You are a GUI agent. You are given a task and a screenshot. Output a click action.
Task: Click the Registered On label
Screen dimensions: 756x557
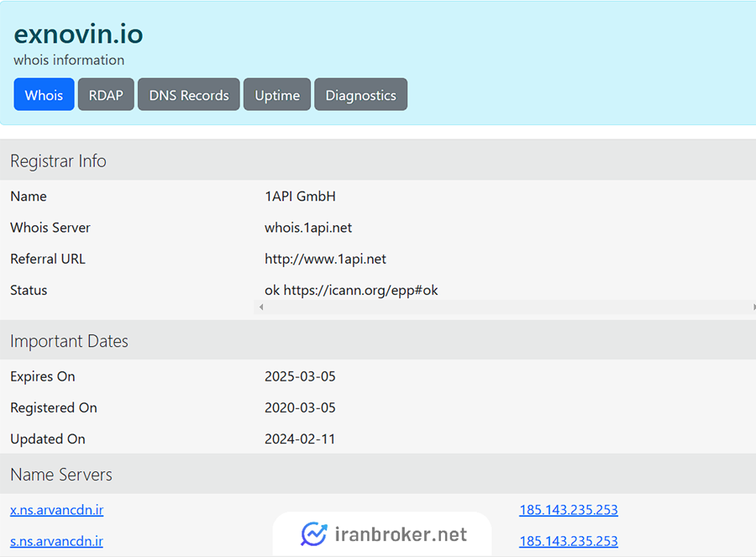tap(54, 407)
